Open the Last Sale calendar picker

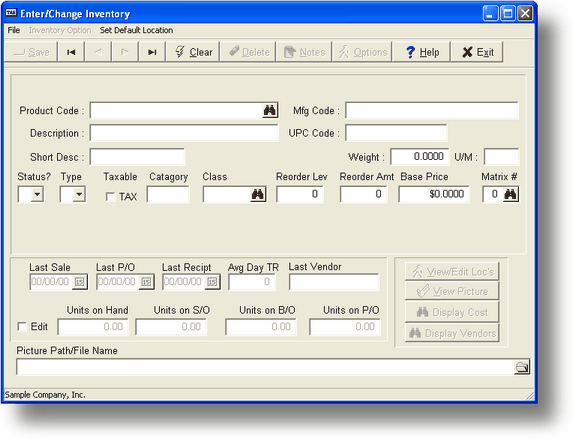click(x=80, y=282)
